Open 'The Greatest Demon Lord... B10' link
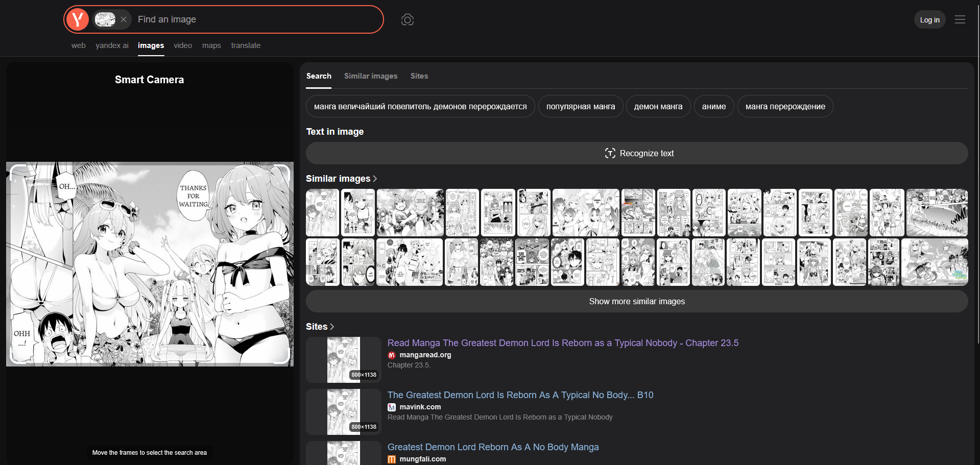This screenshot has width=980, height=465. 520,395
